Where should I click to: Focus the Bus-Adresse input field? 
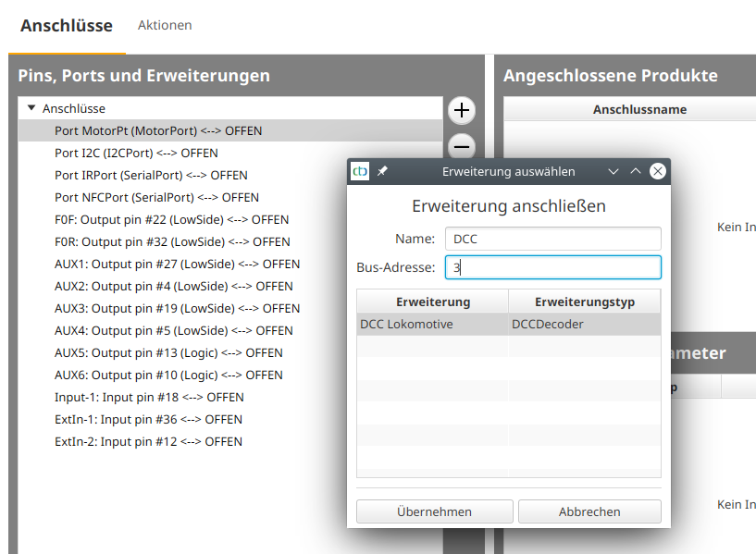point(552,267)
